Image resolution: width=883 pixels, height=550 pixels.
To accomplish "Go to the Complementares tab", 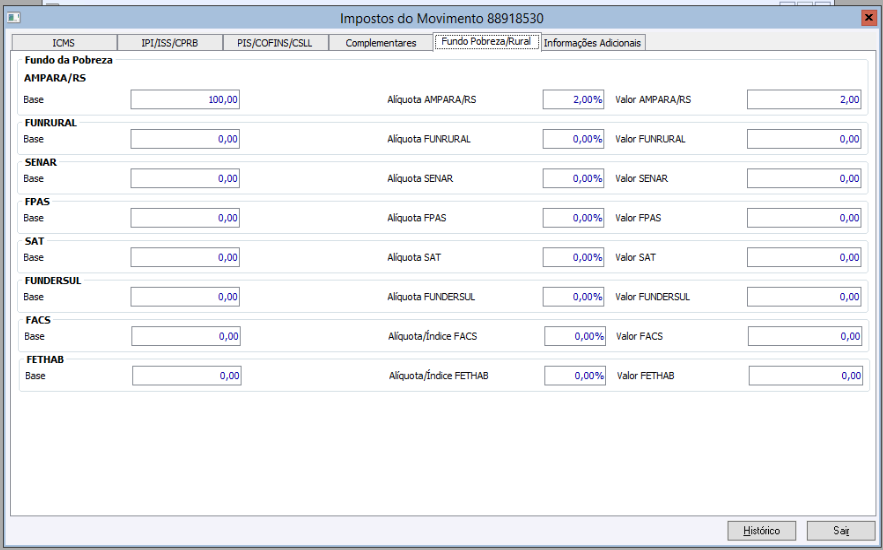I will (381, 43).
